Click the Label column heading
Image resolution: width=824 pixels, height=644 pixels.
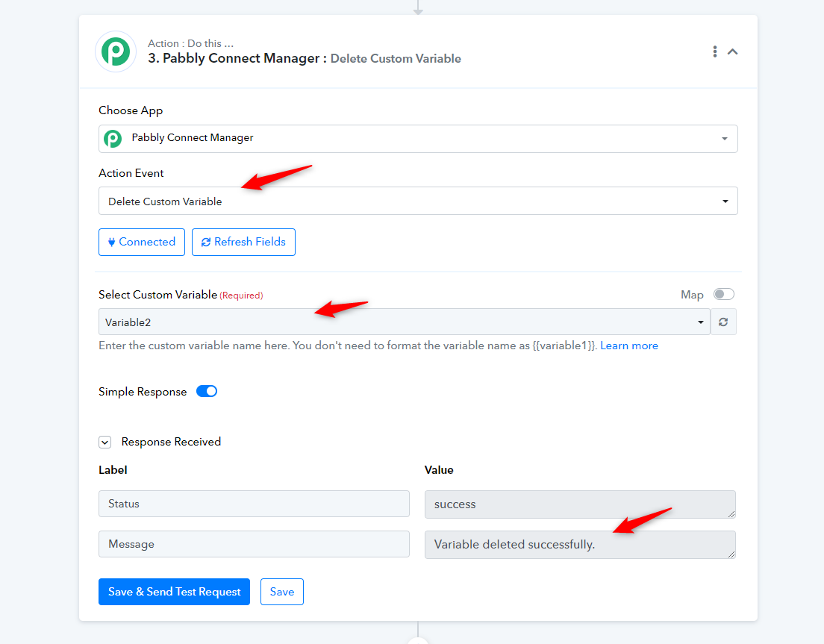point(113,470)
